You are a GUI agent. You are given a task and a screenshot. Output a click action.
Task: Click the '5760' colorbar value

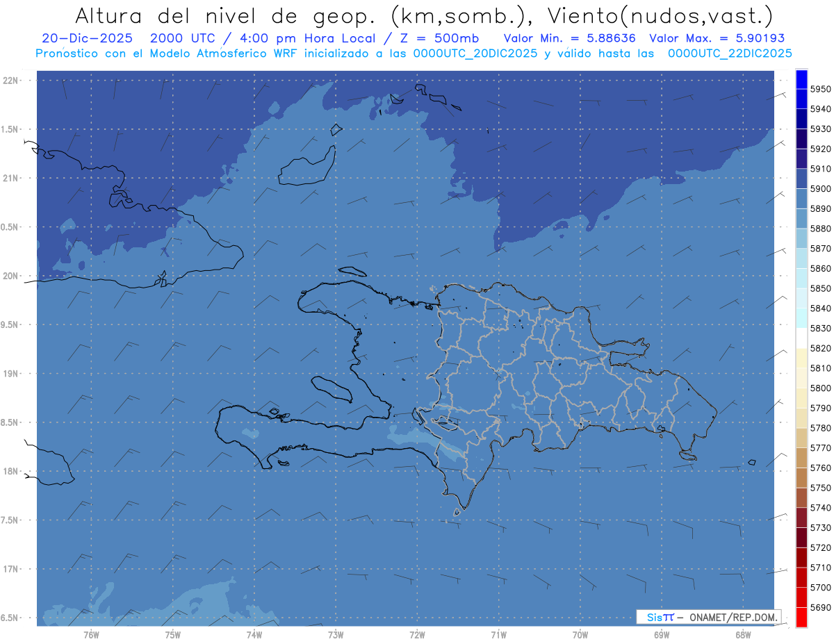[820, 468]
